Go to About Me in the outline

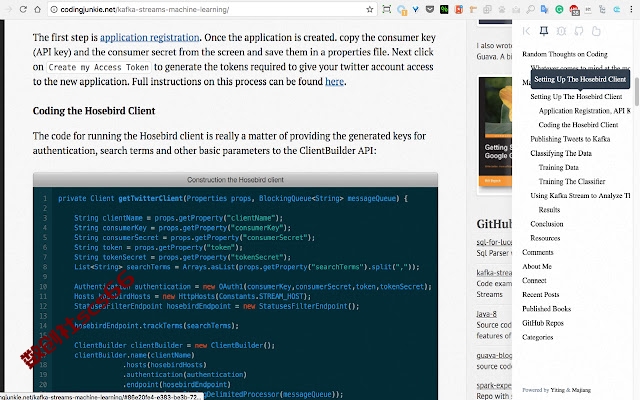point(537,267)
